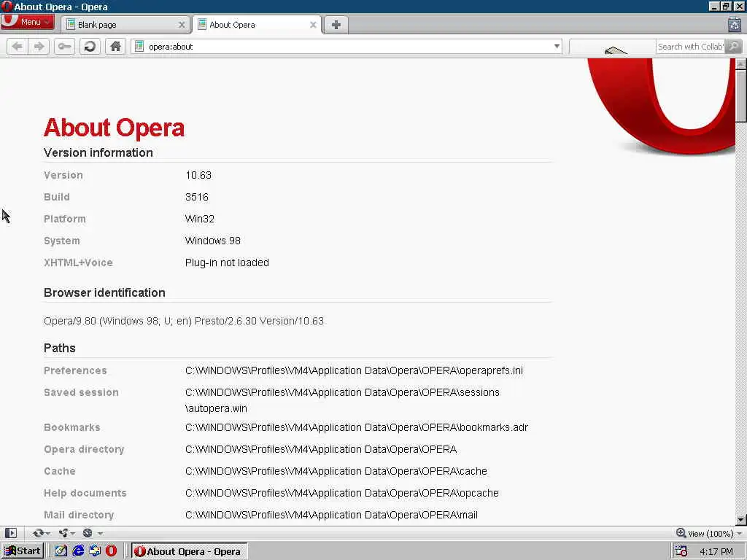Click the 4:17 PM clock

tap(716, 551)
